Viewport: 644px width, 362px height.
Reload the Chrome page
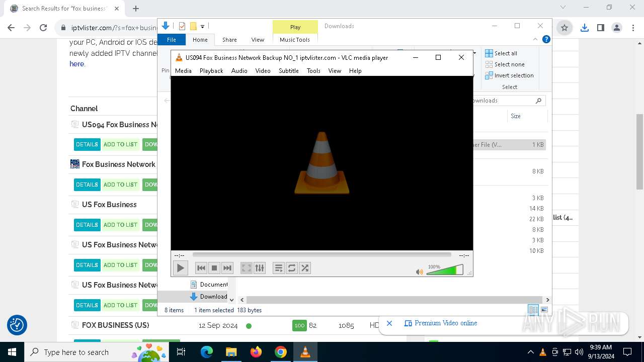(x=43, y=28)
